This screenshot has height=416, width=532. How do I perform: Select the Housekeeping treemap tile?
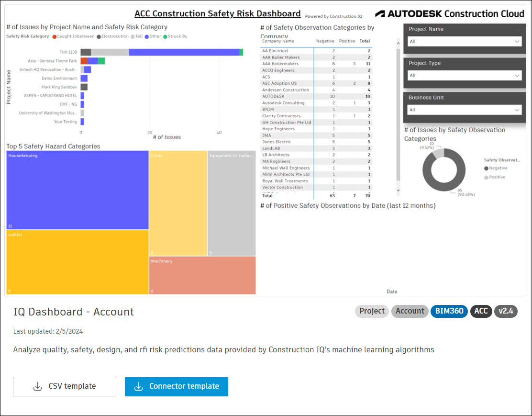pos(78,190)
